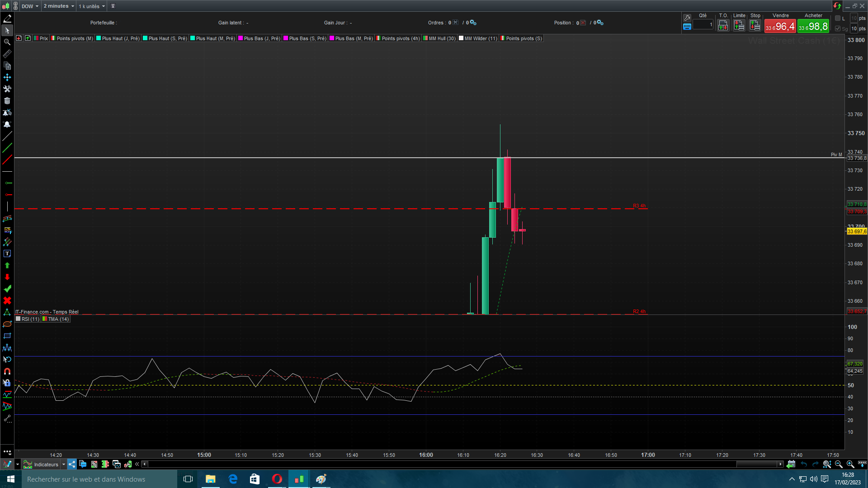Click the blue share chart icon
Screen dimensions: 868x488
(x=72, y=464)
